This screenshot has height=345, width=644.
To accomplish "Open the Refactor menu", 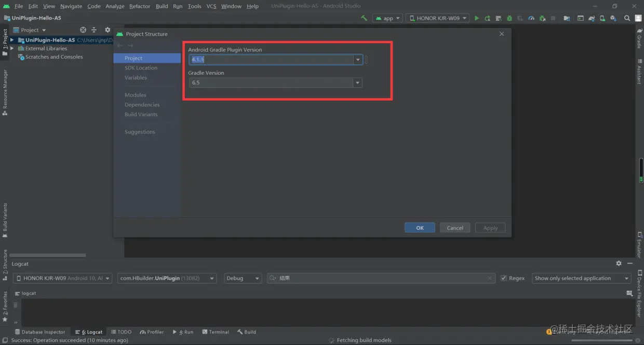I will click(140, 6).
